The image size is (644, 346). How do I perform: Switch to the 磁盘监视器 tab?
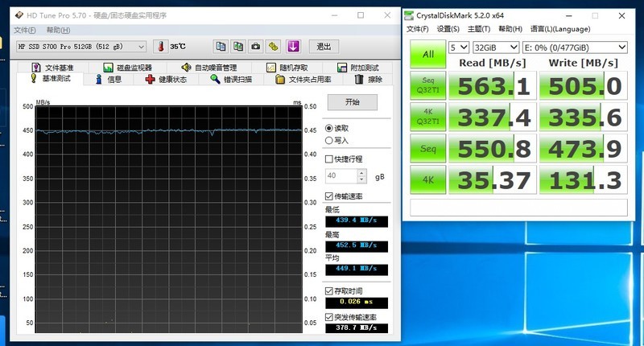coord(127,68)
